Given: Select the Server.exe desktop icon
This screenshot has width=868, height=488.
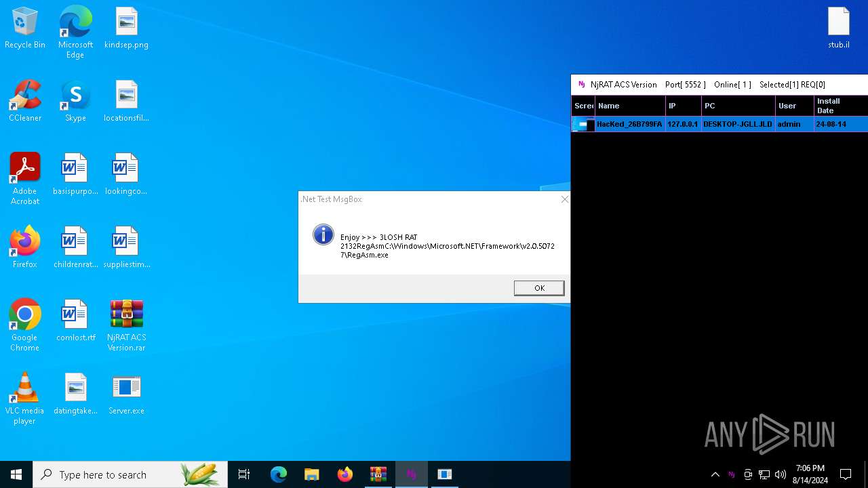Looking at the screenshot, I should 126,394.
